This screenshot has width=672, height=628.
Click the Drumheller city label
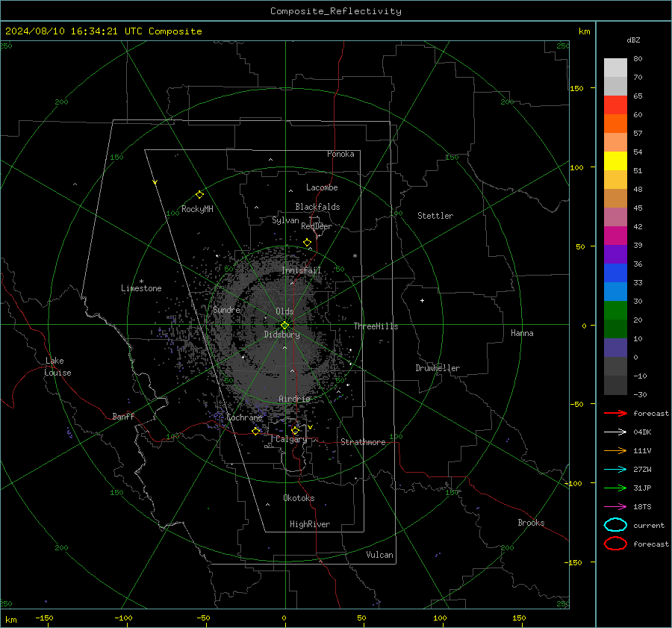tap(438, 368)
